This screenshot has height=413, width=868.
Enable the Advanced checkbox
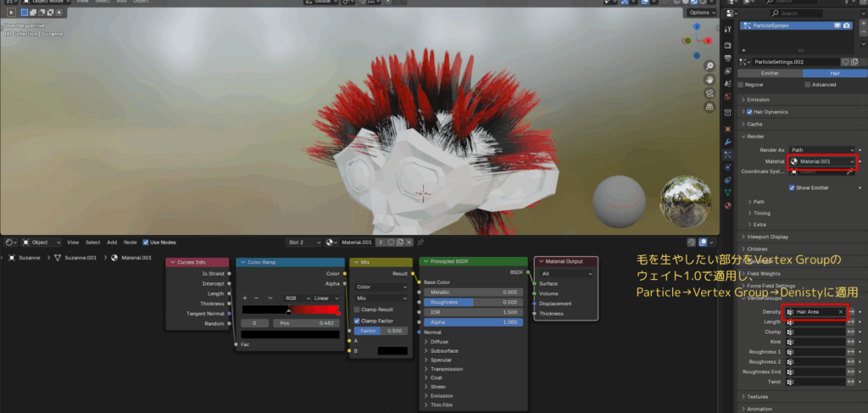[x=808, y=85]
